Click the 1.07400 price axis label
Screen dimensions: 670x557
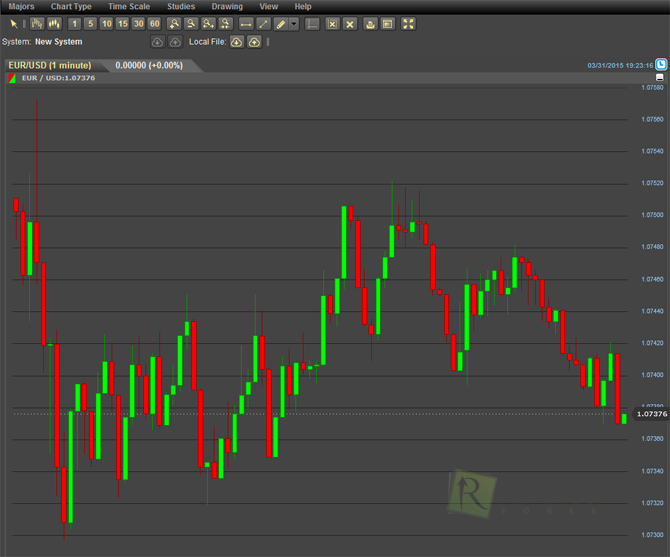652,375
